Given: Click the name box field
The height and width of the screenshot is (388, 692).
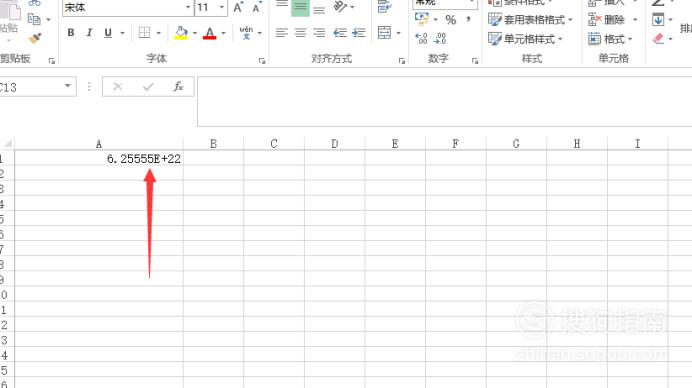Looking at the screenshot, I should click(30, 87).
